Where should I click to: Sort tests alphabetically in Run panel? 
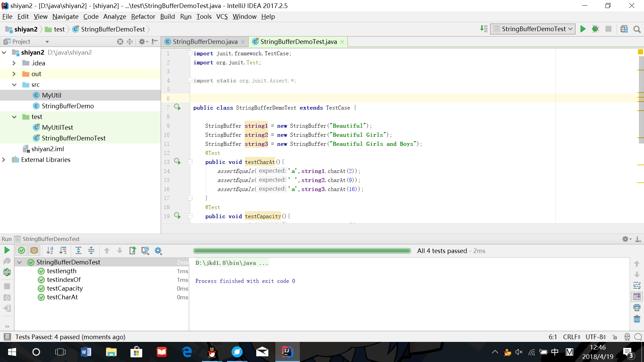pos(50,250)
